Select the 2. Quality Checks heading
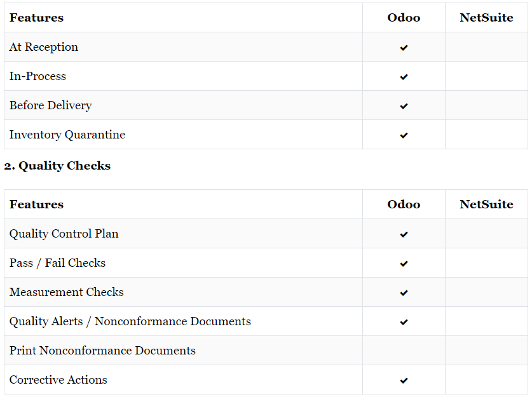Image resolution: width=532 pixels, height=397 pixels. [x=57, y=166]
